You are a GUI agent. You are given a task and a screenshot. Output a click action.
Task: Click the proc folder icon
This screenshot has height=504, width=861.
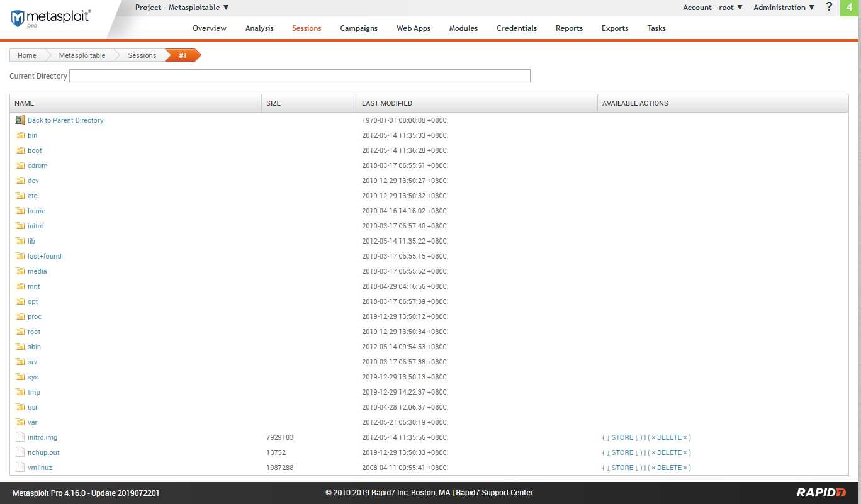tap(20, 316)
